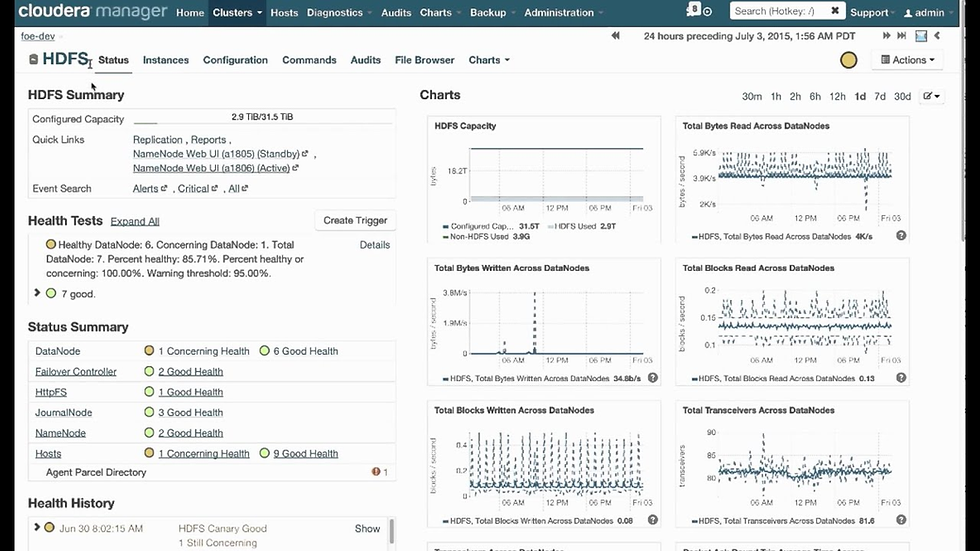Expand the Jun 30 8:02:15 AM history entry
The image size is (980, 551).
[37, 527]
